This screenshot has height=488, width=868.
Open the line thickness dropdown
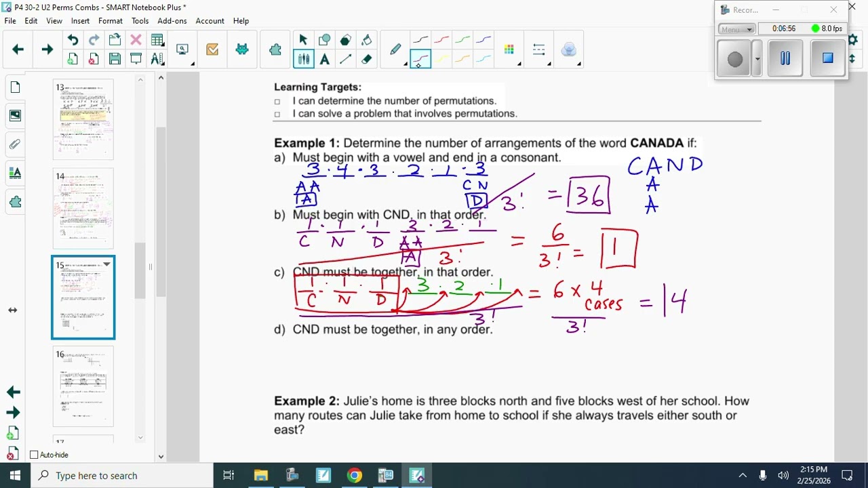click(539, 49)
